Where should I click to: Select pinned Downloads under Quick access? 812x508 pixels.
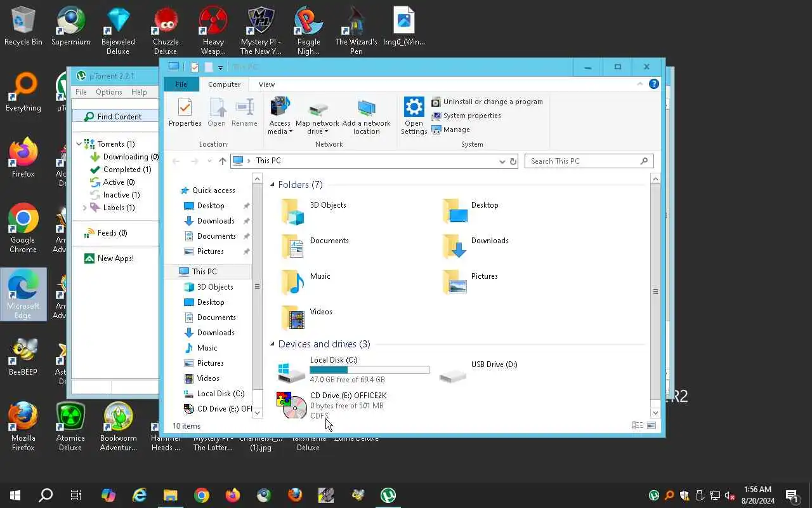click(x=216, y=221)
